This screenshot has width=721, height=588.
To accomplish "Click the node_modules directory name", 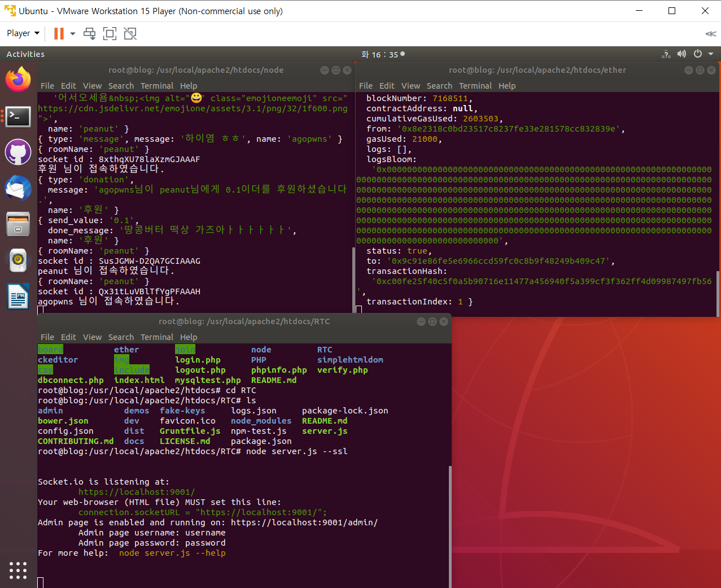I will (261, 421).
